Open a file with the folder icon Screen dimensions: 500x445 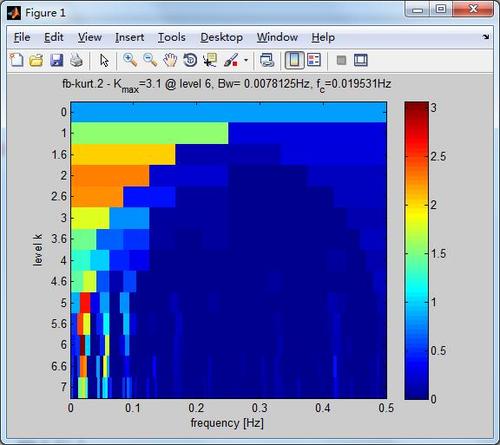pyautogui.click(x=36, y=60)
